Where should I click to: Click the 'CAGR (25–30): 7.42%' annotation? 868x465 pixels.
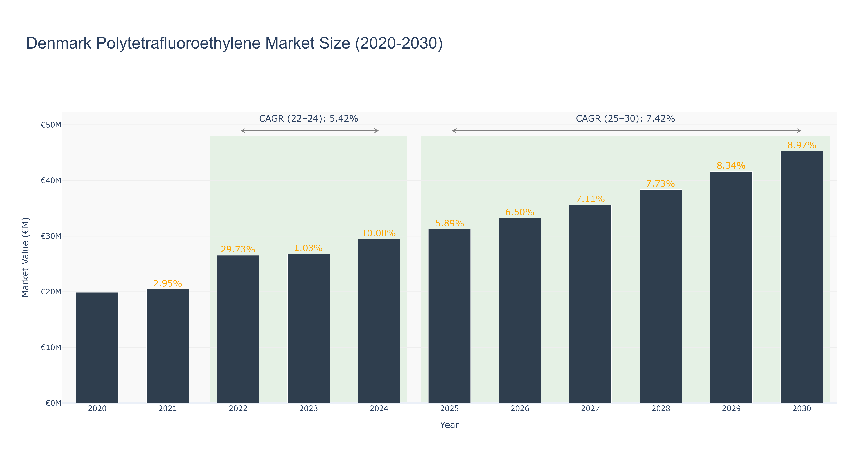[625, 119]
